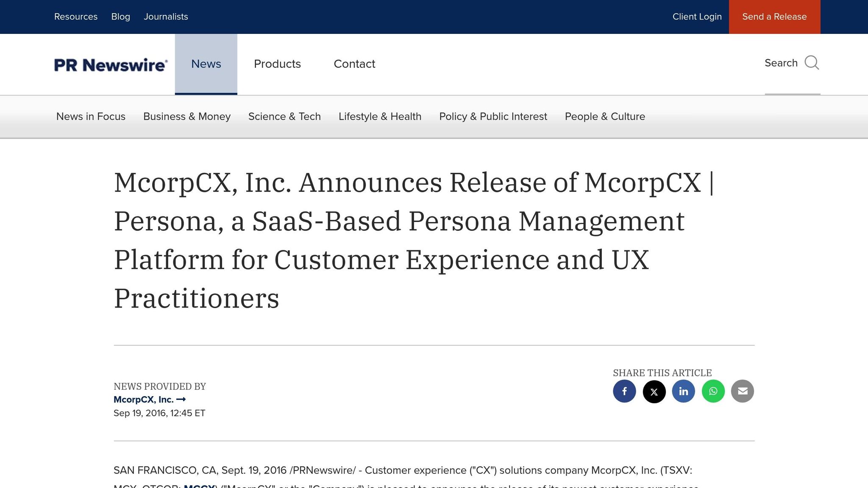Open the People & Culture section
This screenshot has width=868, height=488.
(604, 116)
